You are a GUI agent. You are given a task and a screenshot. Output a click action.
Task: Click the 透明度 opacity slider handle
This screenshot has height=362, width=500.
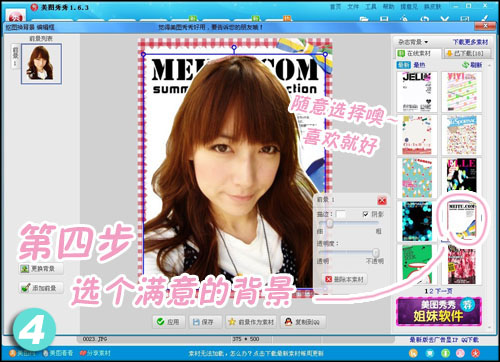(x=376, y=252)
